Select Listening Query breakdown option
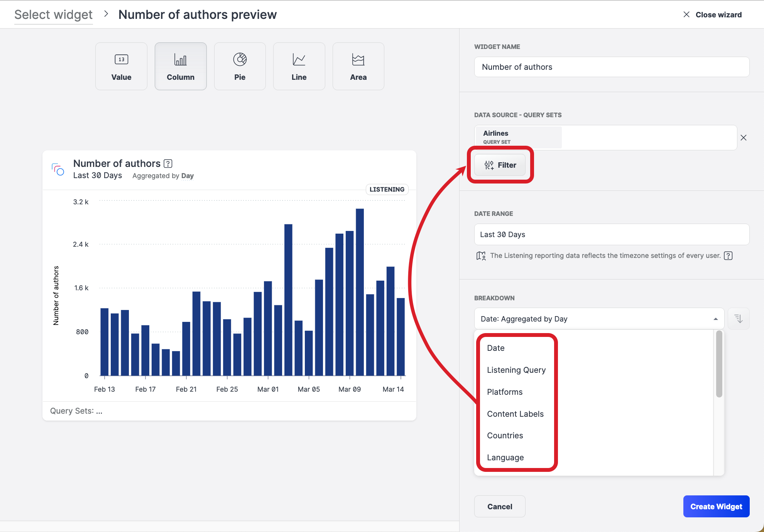The height and width of the screenshot is (532, 764). tap(516, 370)
